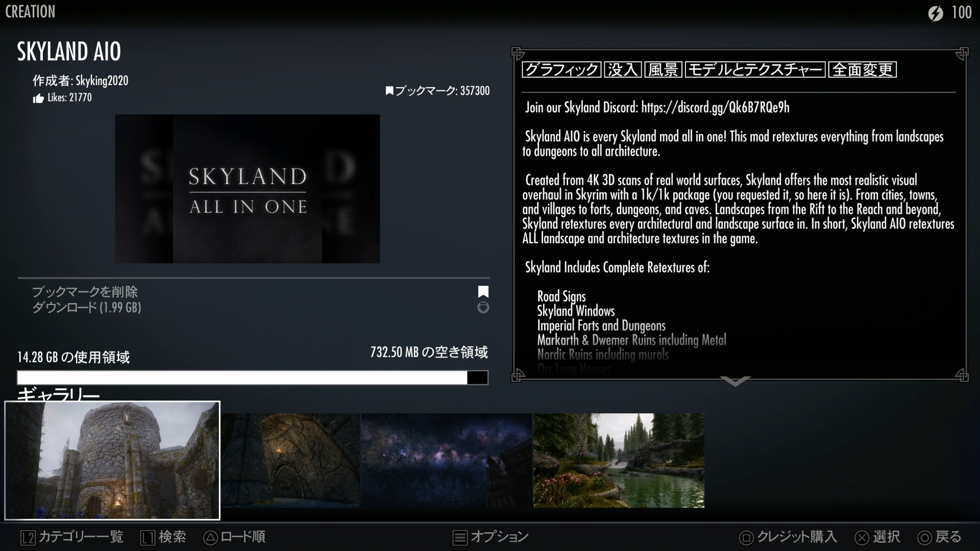This screenshot has width=980, height=551.
Task: Click Skyland Includes Complete Retextures of line
Action: click(x=617, y=267)
